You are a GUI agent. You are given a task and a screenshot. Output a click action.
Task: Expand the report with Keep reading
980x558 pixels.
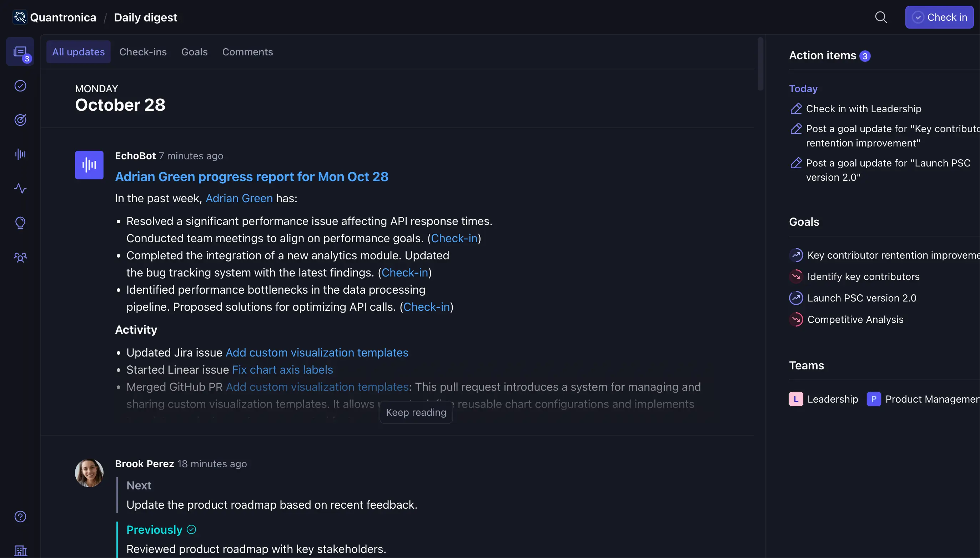pyautogui.click(x=416, y=412)
